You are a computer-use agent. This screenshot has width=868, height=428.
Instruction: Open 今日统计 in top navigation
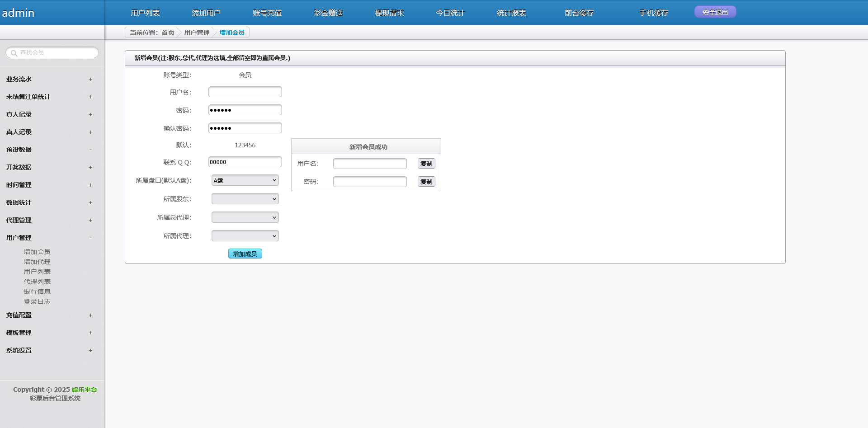tap(450, 13)
